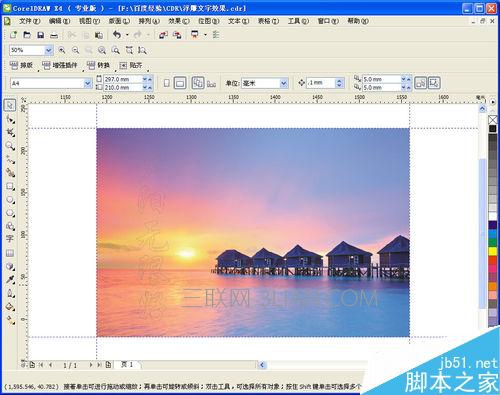Switch to the 页 1 page tab
The height and width of the screenshot is (395, 500).
(127, 365)
